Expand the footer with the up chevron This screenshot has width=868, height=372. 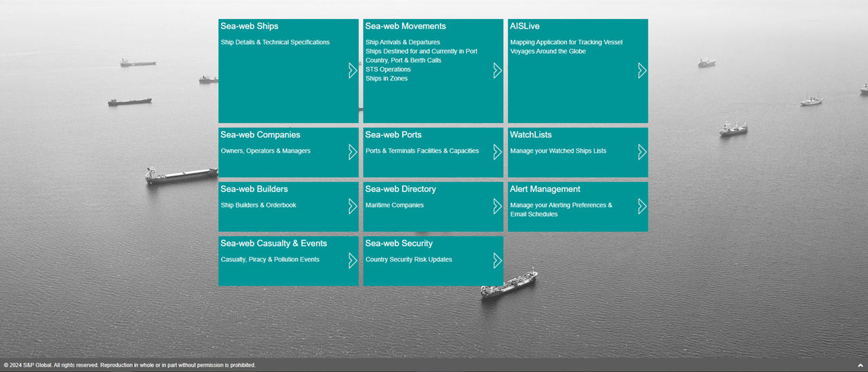(x=861, y=365)
